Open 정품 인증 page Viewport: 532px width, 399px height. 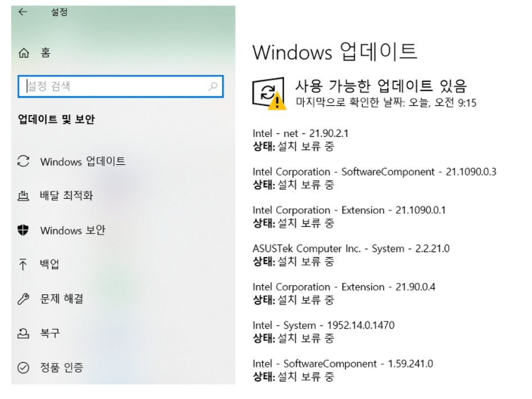click(x=62, y=367)
